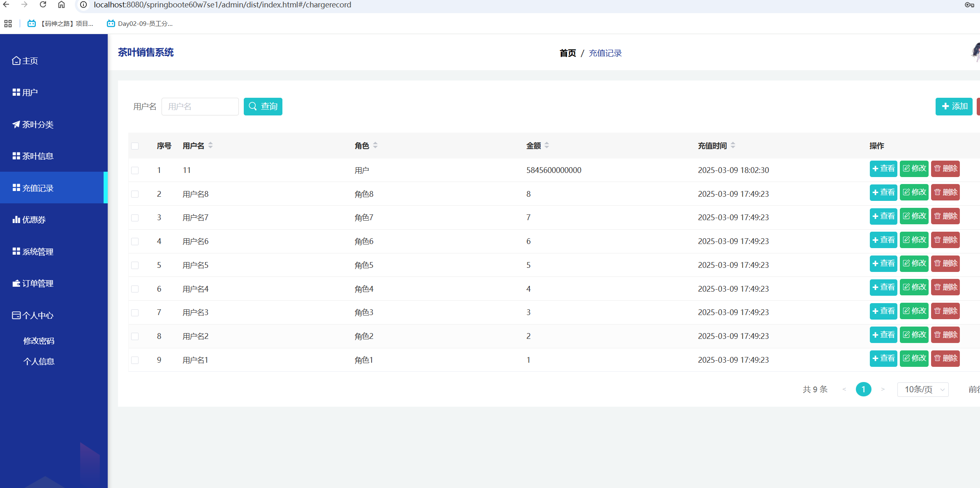Click the bar chart icon beside 优惠券
The image size is (980, 488).
click(16, 220)
